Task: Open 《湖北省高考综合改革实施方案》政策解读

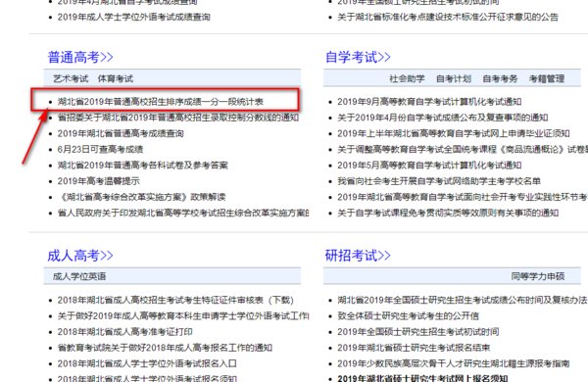Action: tap(142, 197)
